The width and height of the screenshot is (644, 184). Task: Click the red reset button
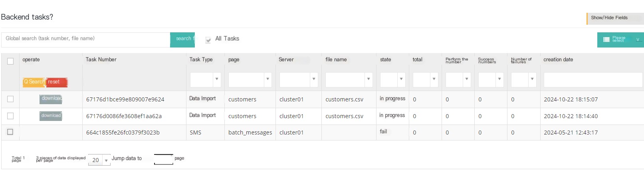(x=56, y=82)
